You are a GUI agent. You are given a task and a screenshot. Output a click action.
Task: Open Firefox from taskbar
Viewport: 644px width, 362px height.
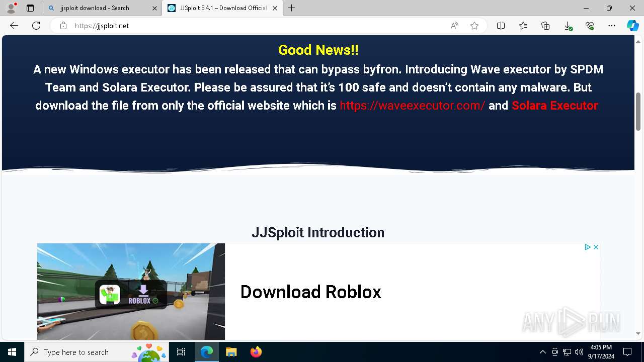(256, 352)
